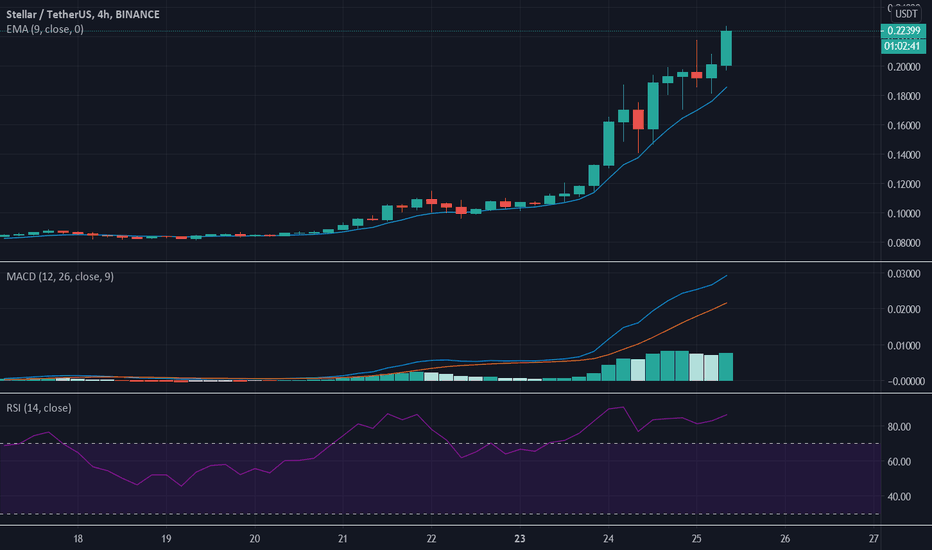Select the RSI (14, close) indicator legend
The width and height of the screenshot is (932, 550).
39,408
